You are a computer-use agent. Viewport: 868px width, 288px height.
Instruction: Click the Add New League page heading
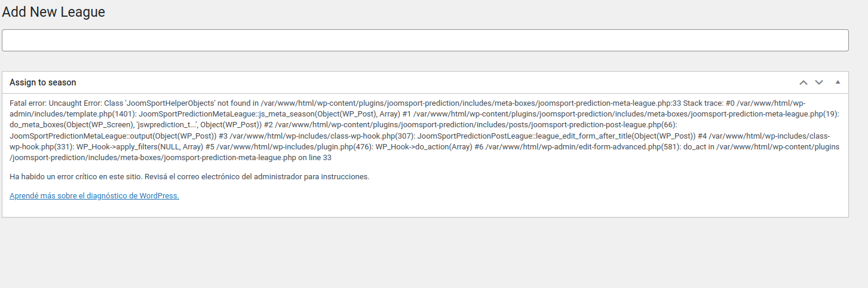pos(54,11)
